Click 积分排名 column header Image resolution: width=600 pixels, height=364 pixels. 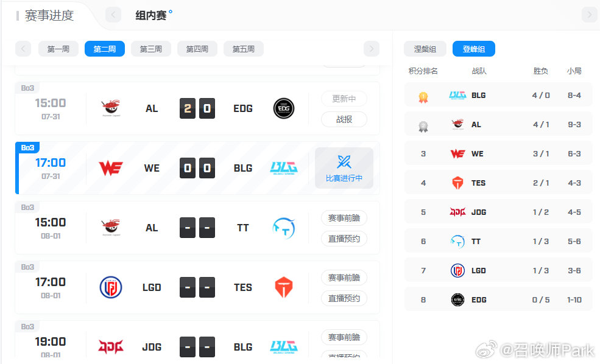(423, 71)
